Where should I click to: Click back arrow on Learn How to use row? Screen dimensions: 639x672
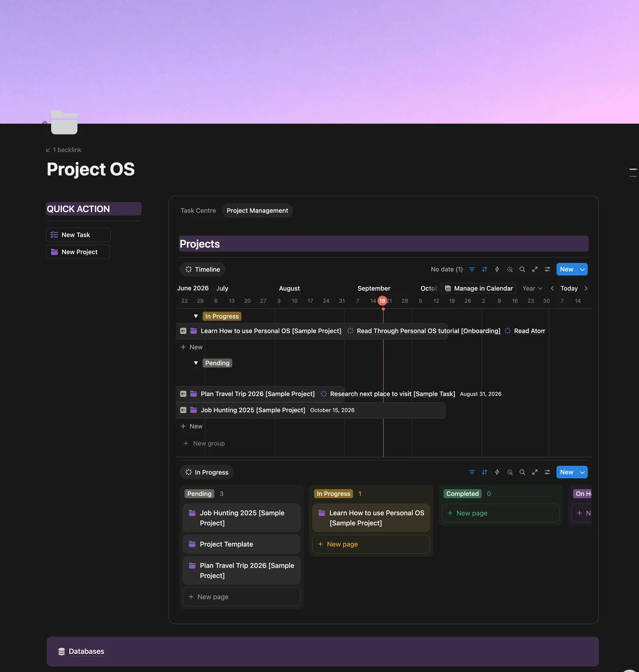pos(183,331)
